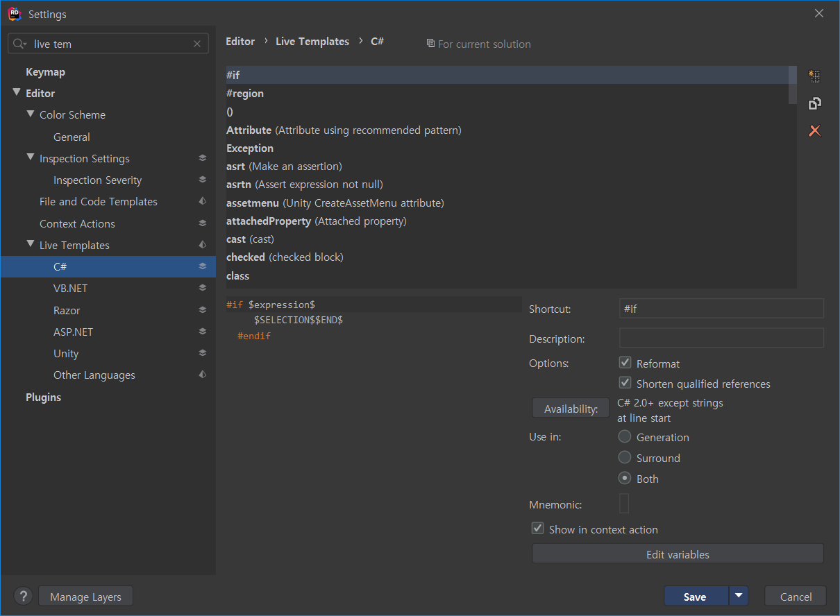
Task: Click the layer icon next to C#
Action: [x=202, y=266]
